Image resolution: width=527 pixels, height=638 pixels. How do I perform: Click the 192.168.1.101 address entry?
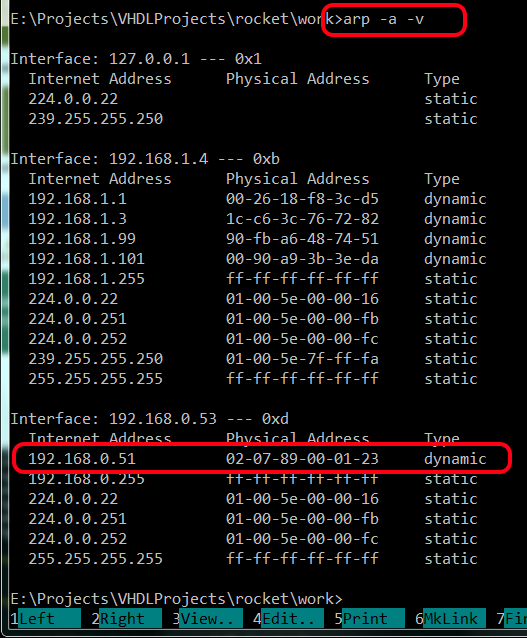[x=86, y=259]
